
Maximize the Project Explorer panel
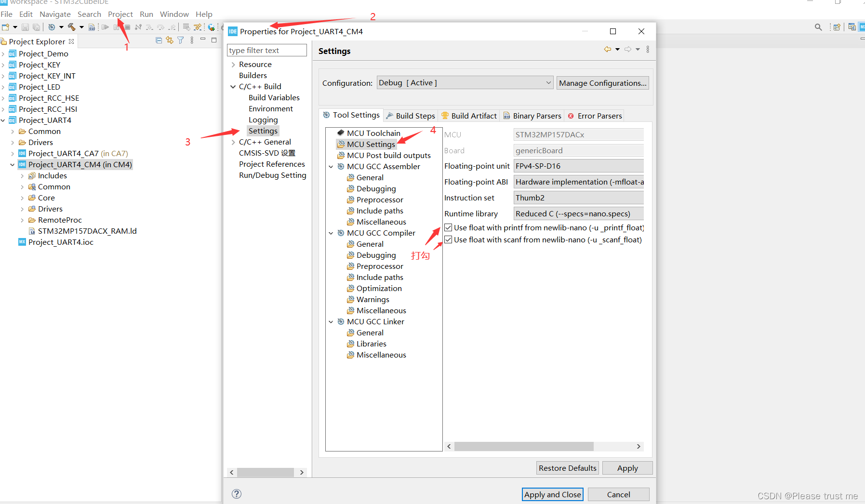coord(214,40)
